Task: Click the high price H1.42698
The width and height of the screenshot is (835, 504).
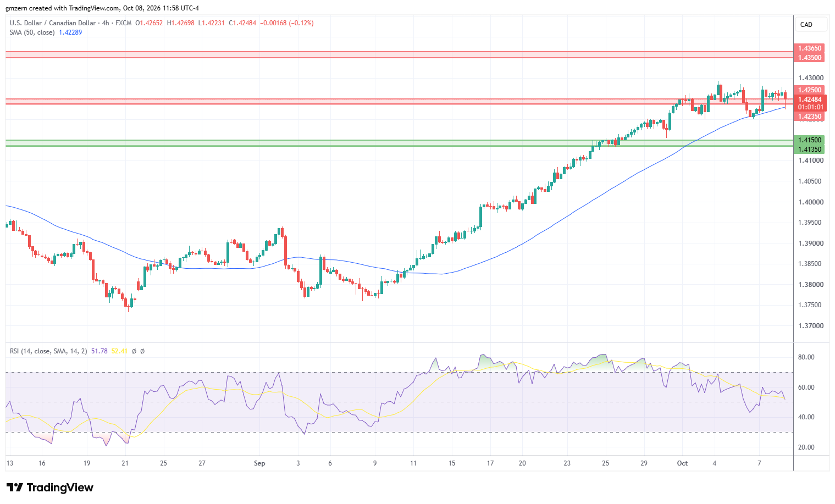Action: (x=180, y=23)
